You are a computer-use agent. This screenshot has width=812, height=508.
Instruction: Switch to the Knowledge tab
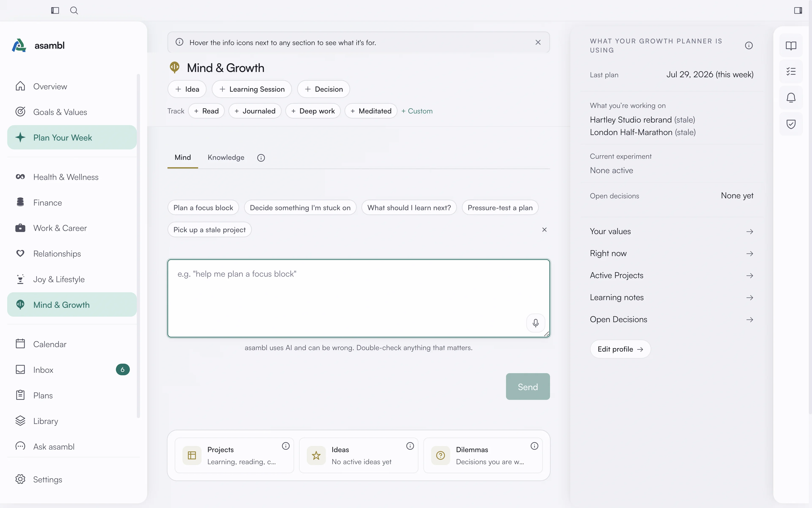tap(226, 157)
